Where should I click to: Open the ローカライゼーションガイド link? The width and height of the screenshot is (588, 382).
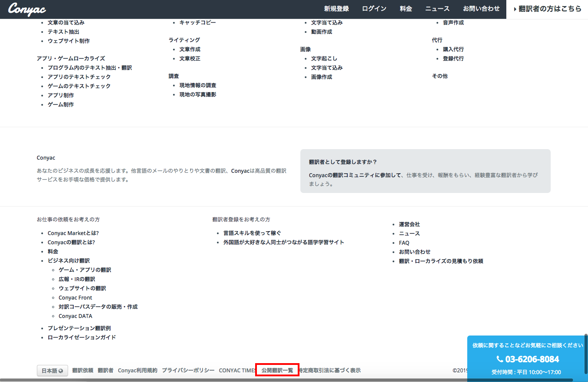[82, 338]
